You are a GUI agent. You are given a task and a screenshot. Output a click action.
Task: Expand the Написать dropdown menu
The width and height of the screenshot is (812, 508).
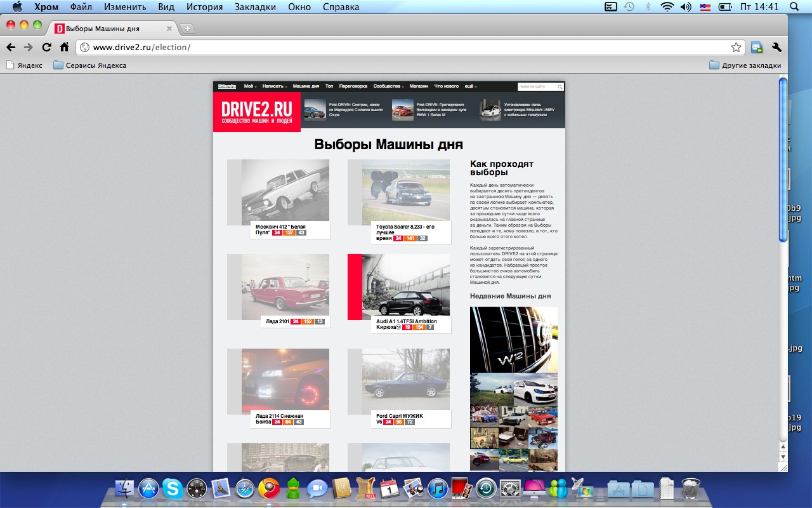point(275,86)
